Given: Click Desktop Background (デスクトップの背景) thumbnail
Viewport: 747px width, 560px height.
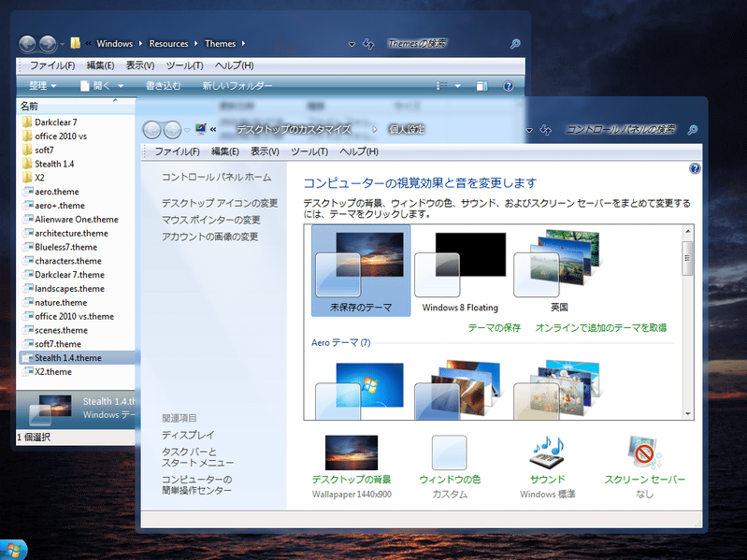Looking at the screenshot, I should 352,452.
